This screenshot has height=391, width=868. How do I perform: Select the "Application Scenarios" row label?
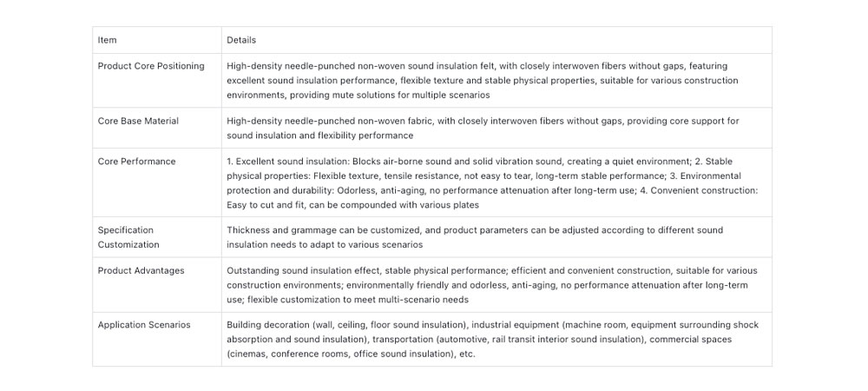[x=144, y=325]
